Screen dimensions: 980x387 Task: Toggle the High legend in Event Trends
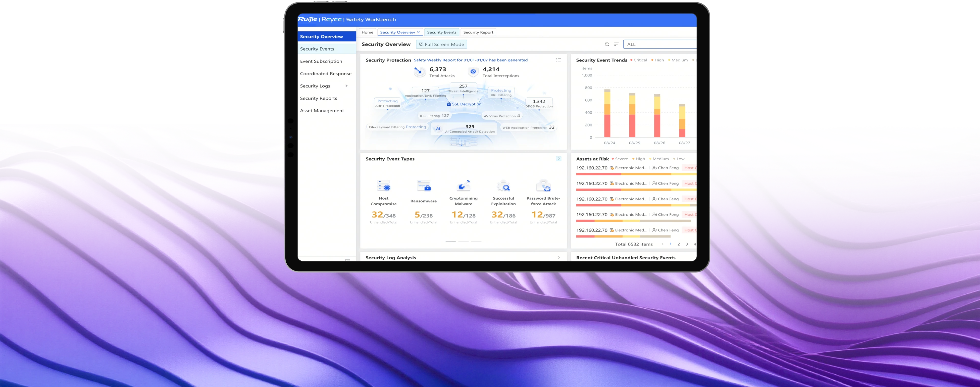657,60
